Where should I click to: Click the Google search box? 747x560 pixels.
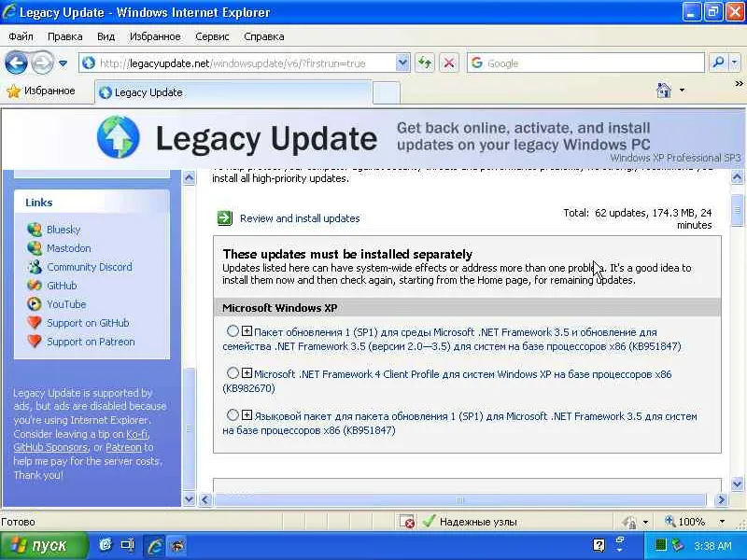point(586,63)
